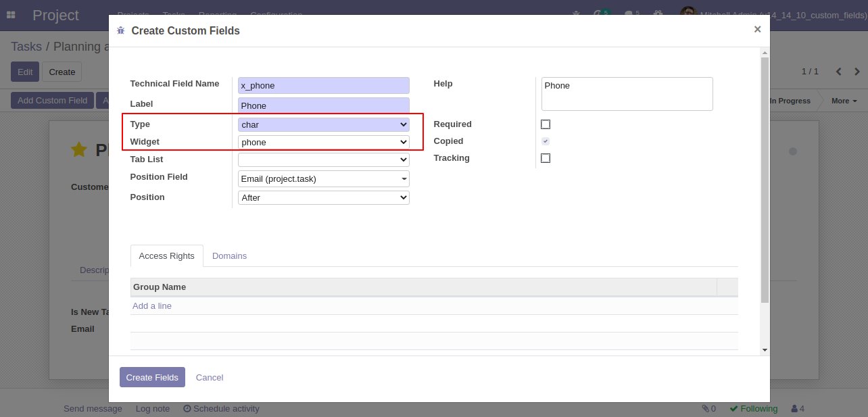Viewport: 868px width, 417px height.
Task: Go to the previous record arrow
Action: coord(839,72)
